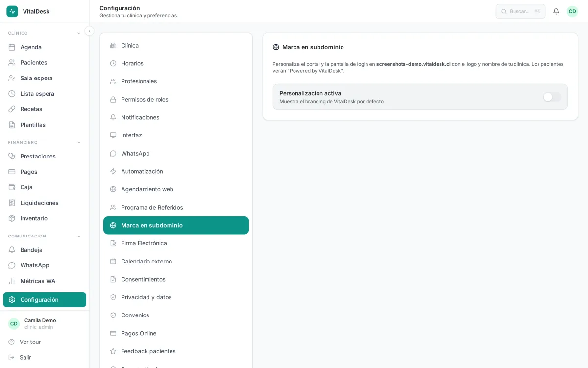Open Agendamiento web settings
The image size is (588, 368).
tap(176, 189)
